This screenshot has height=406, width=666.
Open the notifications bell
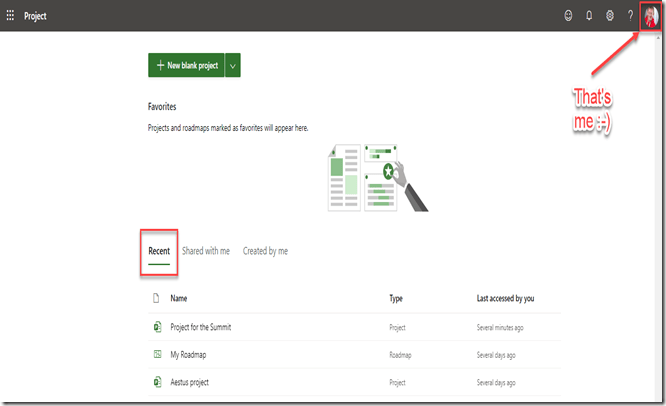590,16
